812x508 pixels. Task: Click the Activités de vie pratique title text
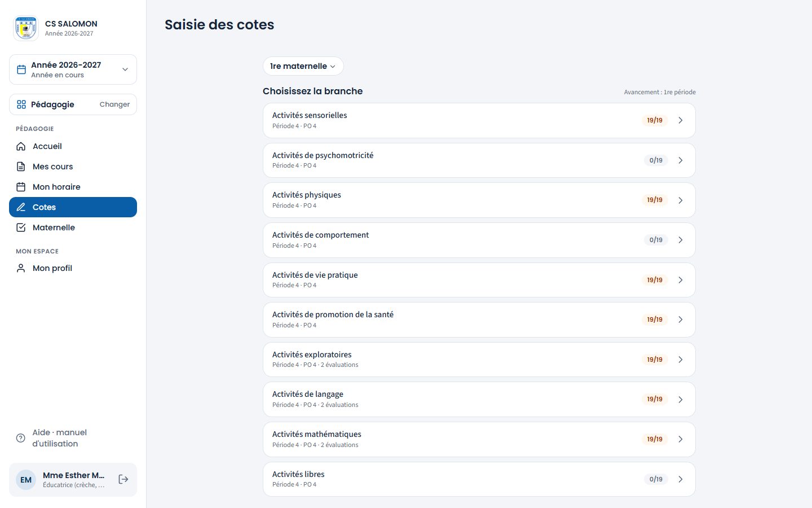(315, 275)
